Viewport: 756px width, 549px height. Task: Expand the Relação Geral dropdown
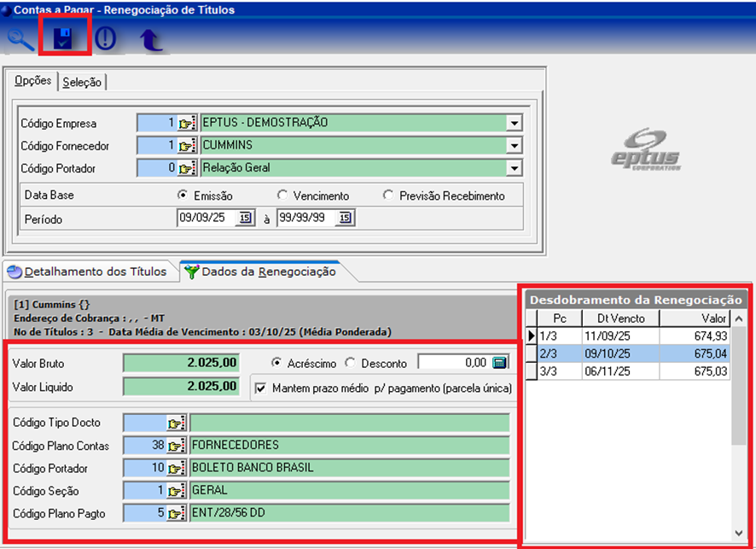click(514, 168)
